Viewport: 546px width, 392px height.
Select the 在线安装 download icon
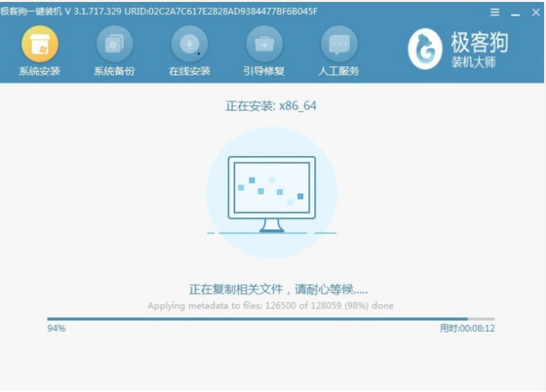pos(189,45)
